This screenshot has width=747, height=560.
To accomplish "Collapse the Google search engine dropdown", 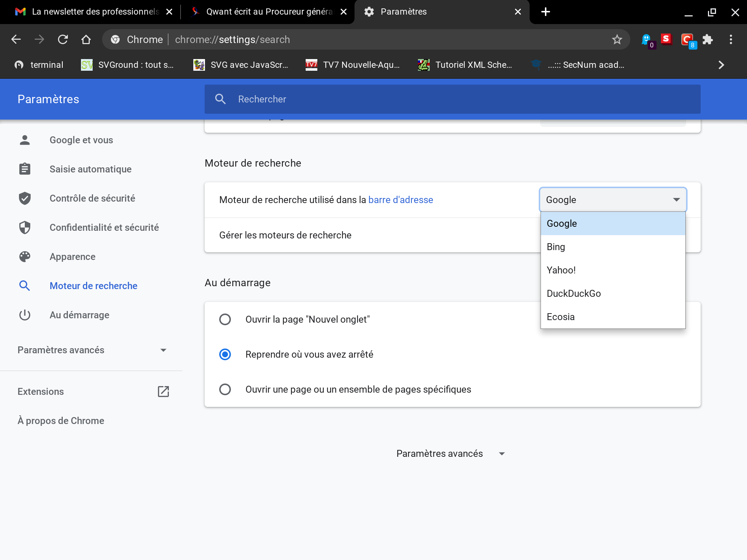I will point(613,200).
